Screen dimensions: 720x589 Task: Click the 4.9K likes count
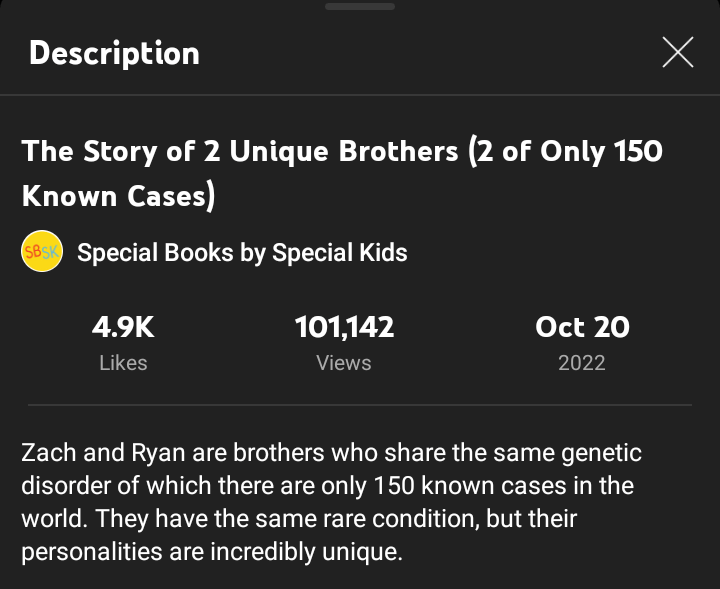123,327
